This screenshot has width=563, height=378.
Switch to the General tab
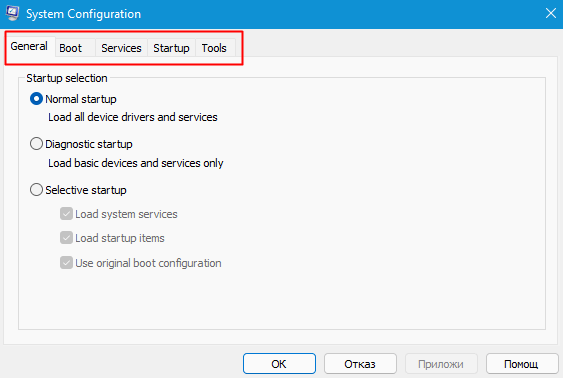pos(29,46)
